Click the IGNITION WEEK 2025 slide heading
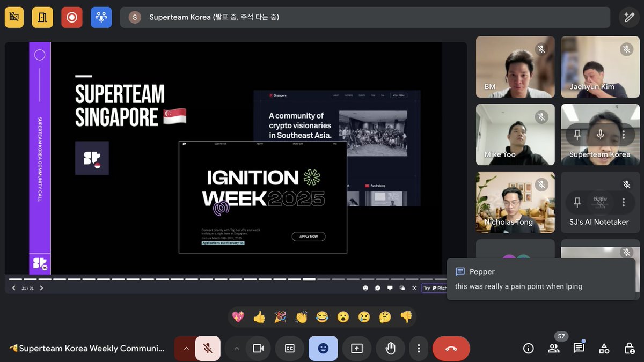Viewport: 644px width, 362px height. point(263,188)
